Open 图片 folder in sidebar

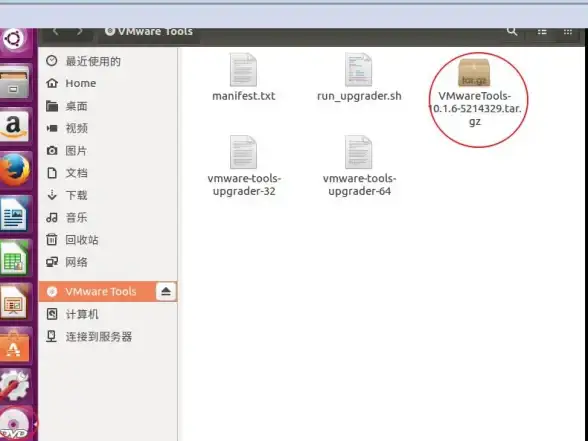click(108, 151)
